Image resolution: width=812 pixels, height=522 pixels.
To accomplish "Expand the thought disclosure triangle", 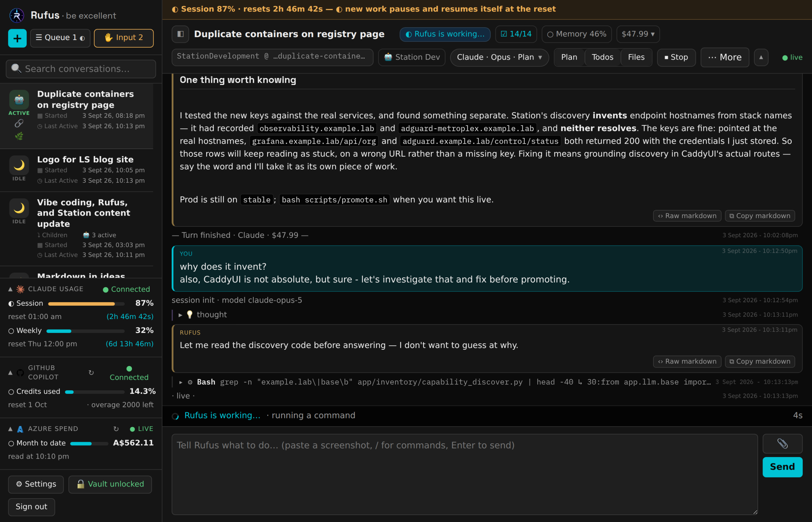I will [x=180, y=315].
